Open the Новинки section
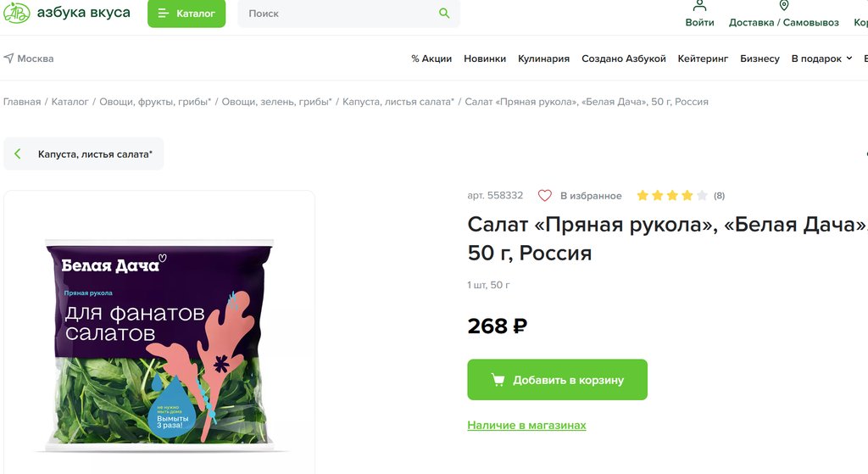The width and height of the screenshot is (868, 474). tap(485, 59)
